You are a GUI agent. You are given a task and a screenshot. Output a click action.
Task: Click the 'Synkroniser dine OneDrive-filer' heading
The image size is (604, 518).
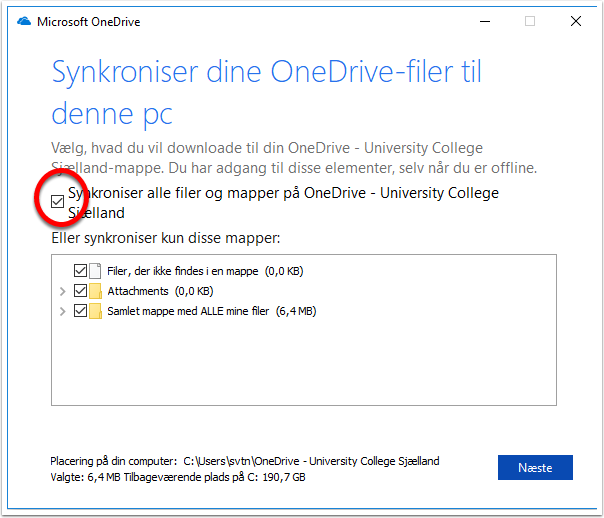click(x=266, y=93)
